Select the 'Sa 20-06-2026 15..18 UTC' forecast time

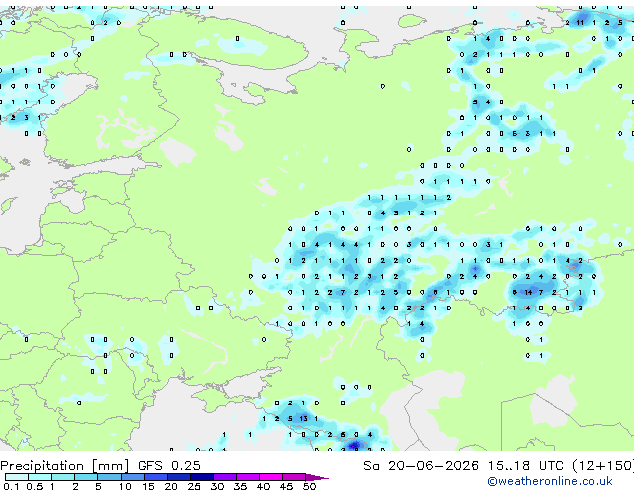[464, 466]
